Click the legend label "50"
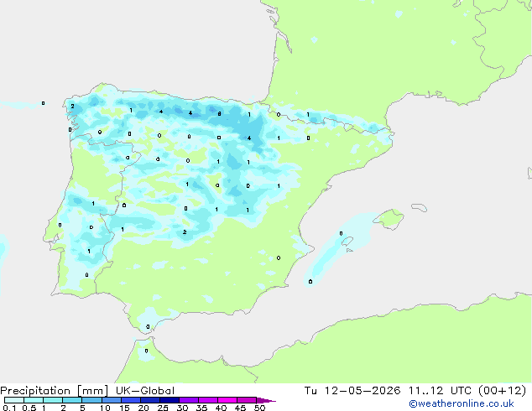Viewport: 532px width, 411px height. 259,408
